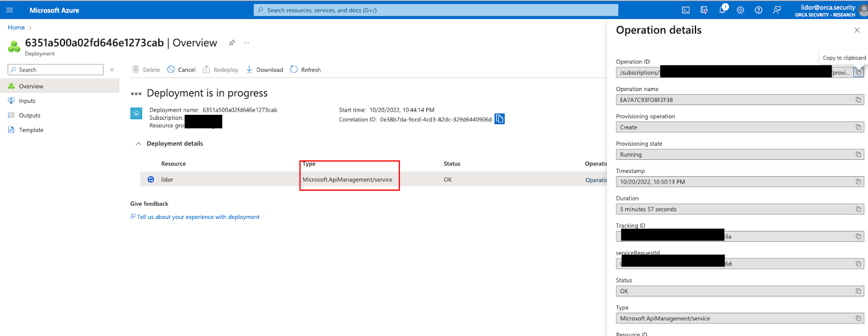This screenshot has width=868, height=336.
Task: Refresh the deployment overview
Action: (305, 70)
